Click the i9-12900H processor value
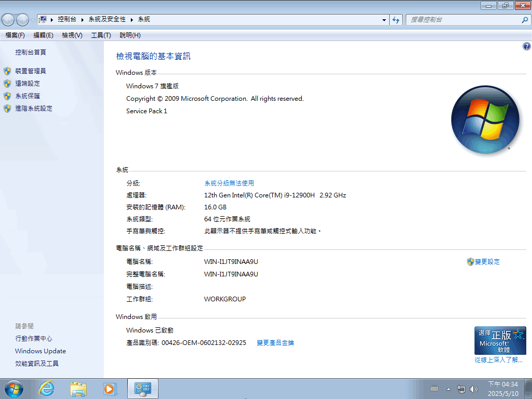Viewport: 532px width, 399px height. coord(275,195)
